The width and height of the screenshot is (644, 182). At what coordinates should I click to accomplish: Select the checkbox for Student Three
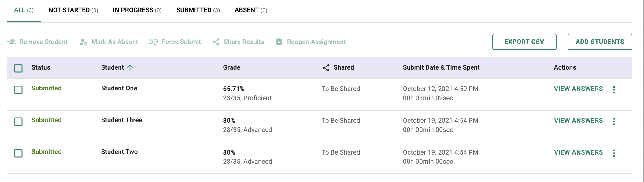[x=18, y=122]
